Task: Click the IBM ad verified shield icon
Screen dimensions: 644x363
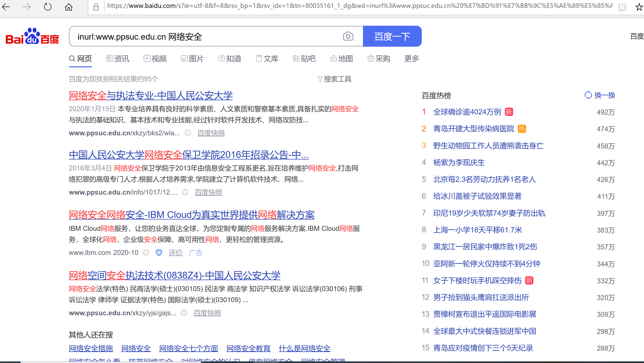Action: 159,253
